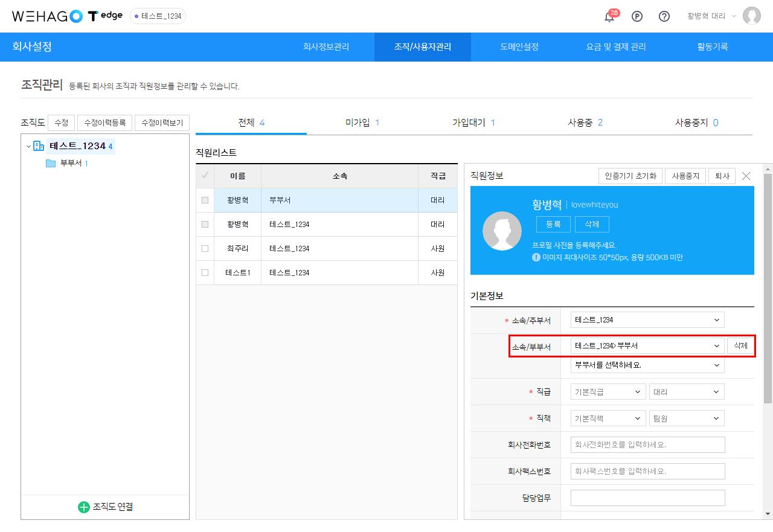The width and height of the screenshot is (773, 532).
Task: Open the help question mark icon
Action: [664, 16]
